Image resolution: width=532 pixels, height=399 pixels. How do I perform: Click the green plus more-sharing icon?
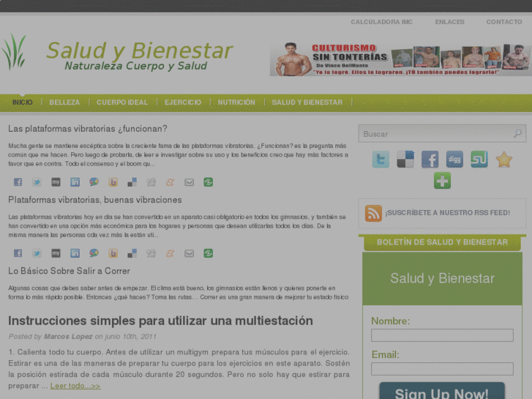442,180
